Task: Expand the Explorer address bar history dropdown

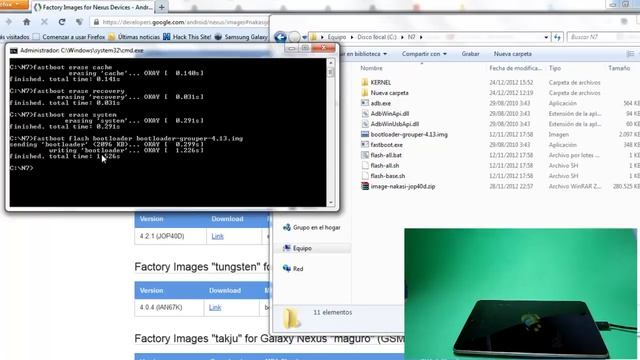Action: [x=546, y=37]
